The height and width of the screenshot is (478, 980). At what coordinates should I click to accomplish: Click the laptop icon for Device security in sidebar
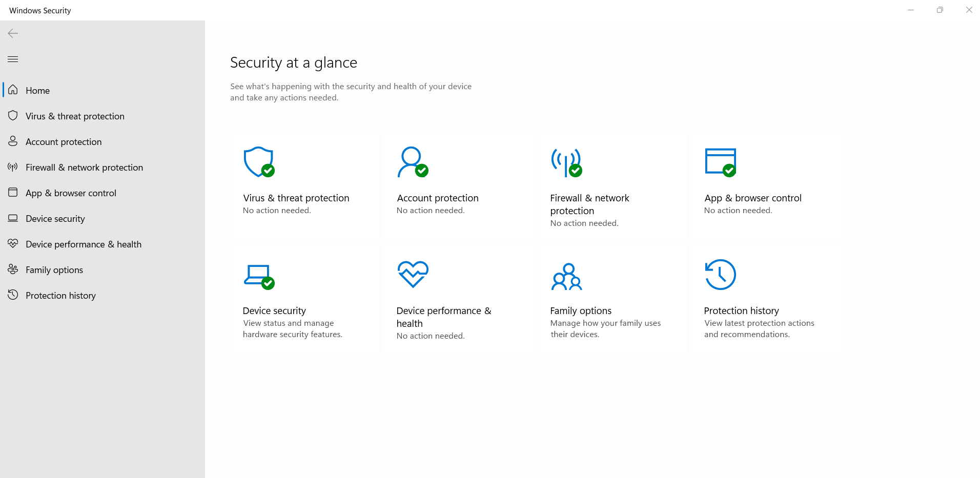[x=13, y=218]
